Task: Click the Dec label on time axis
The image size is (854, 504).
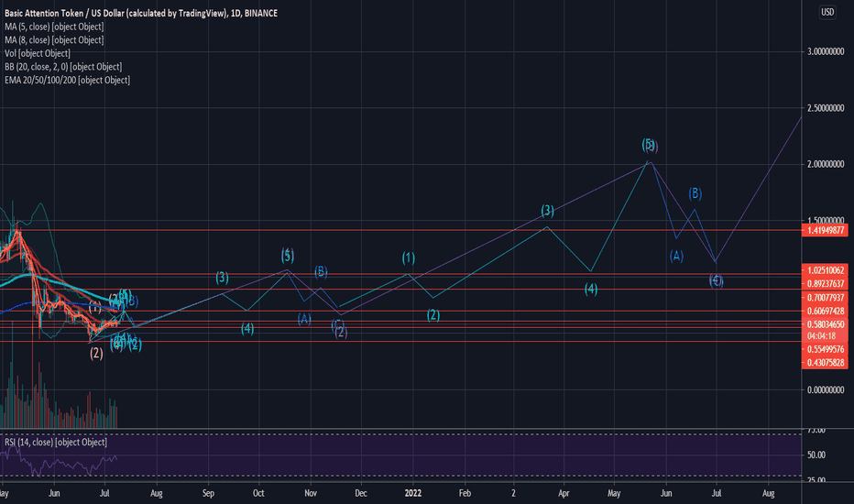Action: (360, 493)
